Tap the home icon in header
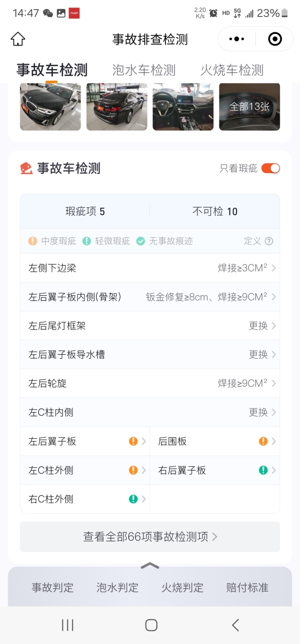The height and width of the screenshot is (644, 300). pyautogui.click(x=18, y=39)
